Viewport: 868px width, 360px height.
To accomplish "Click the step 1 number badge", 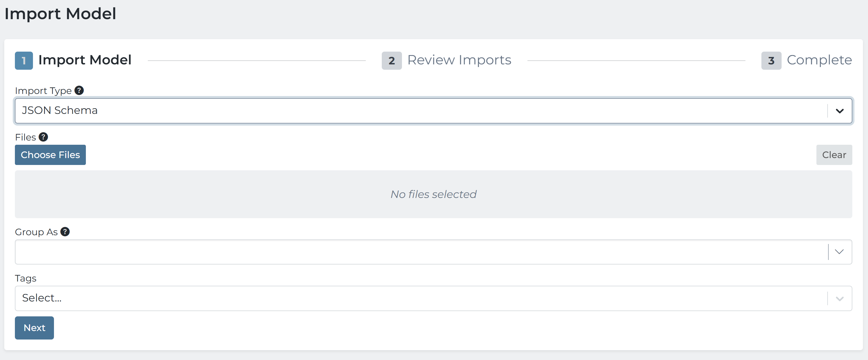I will 24,61.
